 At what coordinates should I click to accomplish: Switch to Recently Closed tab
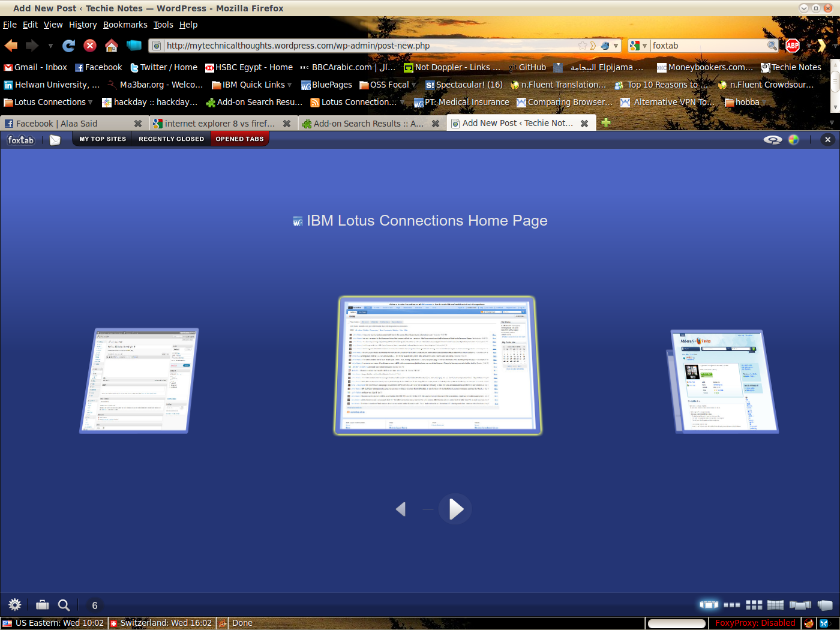pos(171,139)
